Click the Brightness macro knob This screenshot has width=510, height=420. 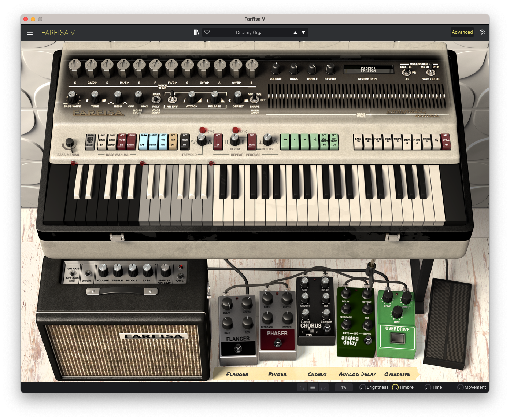pos(362,387)
